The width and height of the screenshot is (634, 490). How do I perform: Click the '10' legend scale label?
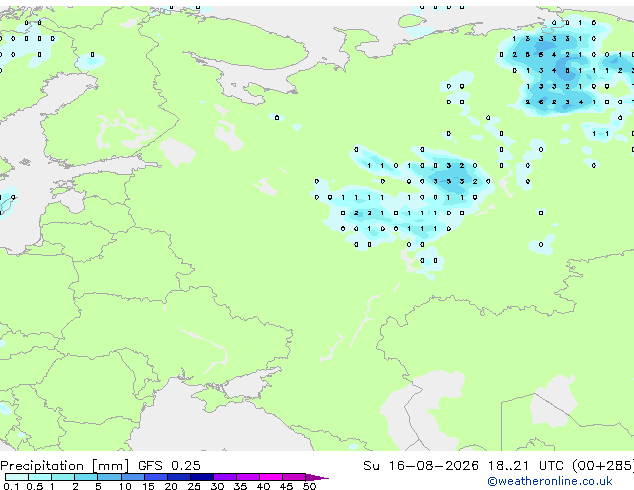coord(125,486)
